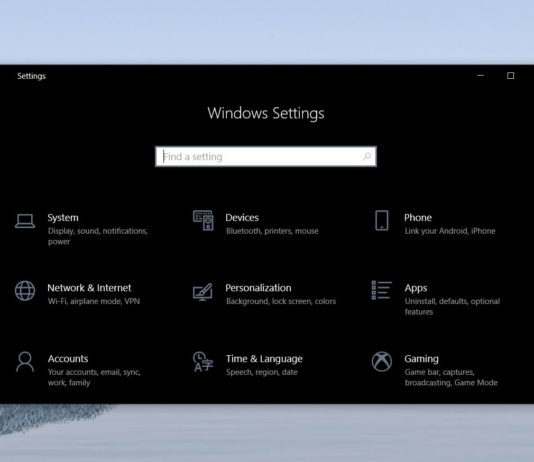This screenshot has height=462, width=534.
Task: Open the Personalization category label
Action: (x=258, y=288)
